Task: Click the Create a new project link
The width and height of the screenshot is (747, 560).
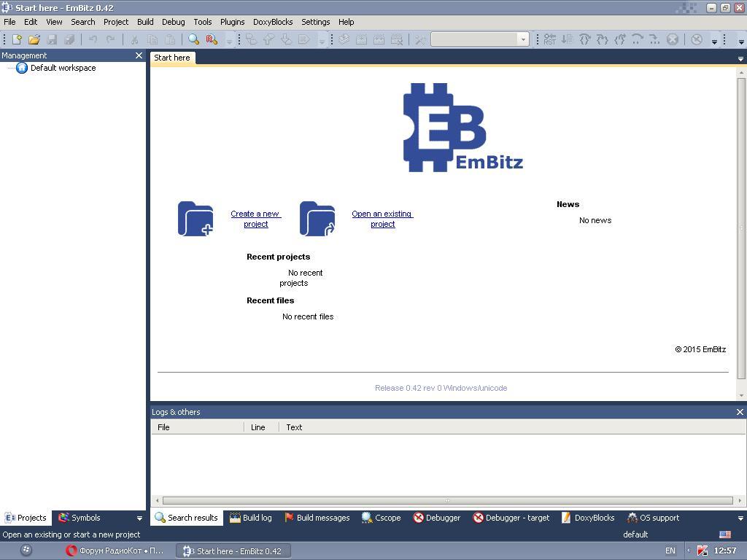Action: (256, 219)
